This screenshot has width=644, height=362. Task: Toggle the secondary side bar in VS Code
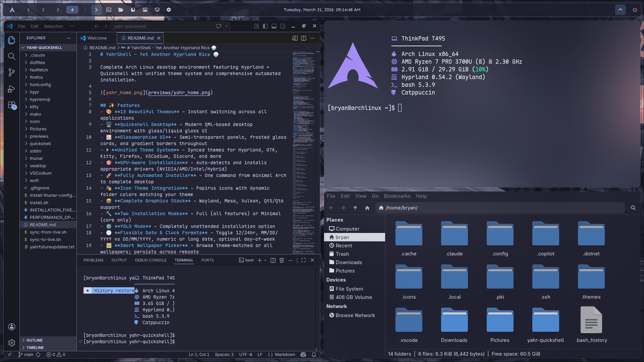click(x=283, y=26)
